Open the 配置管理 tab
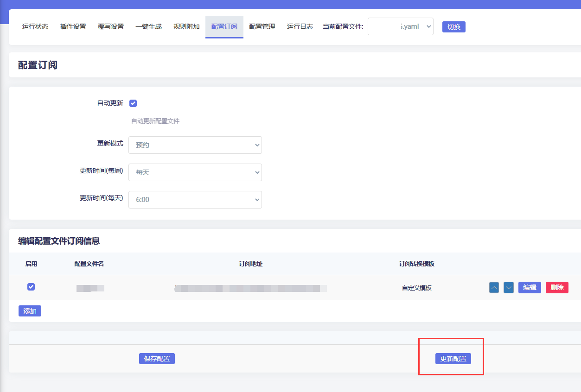Image resolution: width=581 pixels, height=392 pixels. click(262, 26)
